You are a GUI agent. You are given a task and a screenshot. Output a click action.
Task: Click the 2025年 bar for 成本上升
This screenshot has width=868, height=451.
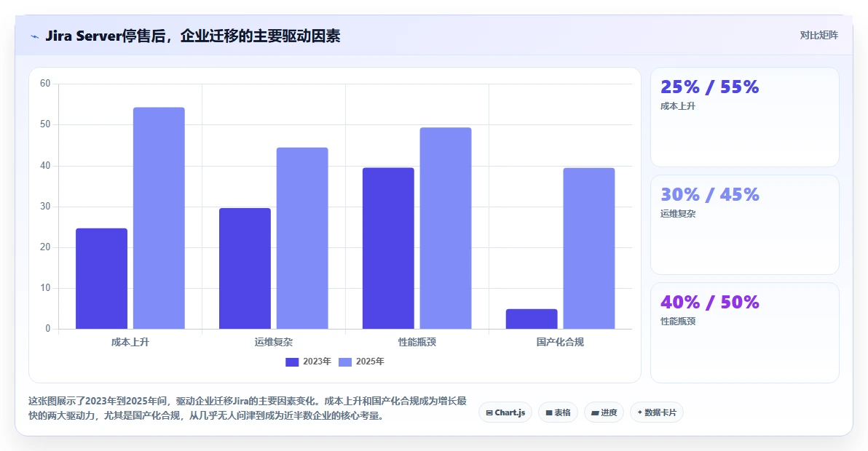159,218
